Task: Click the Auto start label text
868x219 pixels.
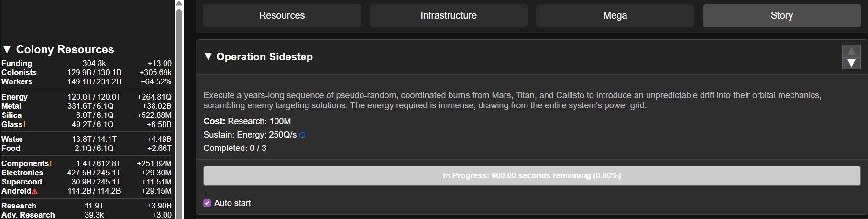Action: [232, 203]
